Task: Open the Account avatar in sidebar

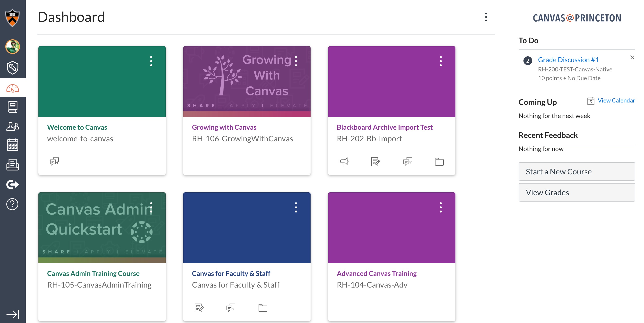Action: 12,46
